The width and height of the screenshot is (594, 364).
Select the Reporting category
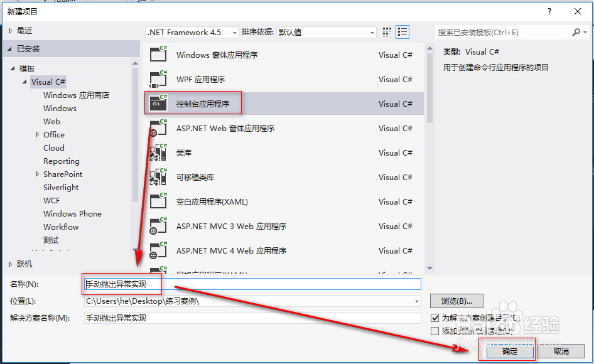coord(62,161)
